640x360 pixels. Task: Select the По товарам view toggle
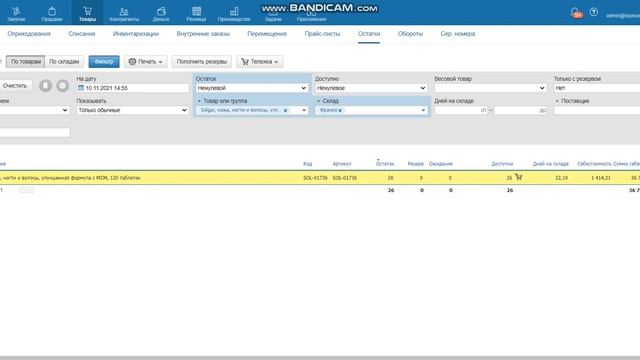click(x=26, y=62)
